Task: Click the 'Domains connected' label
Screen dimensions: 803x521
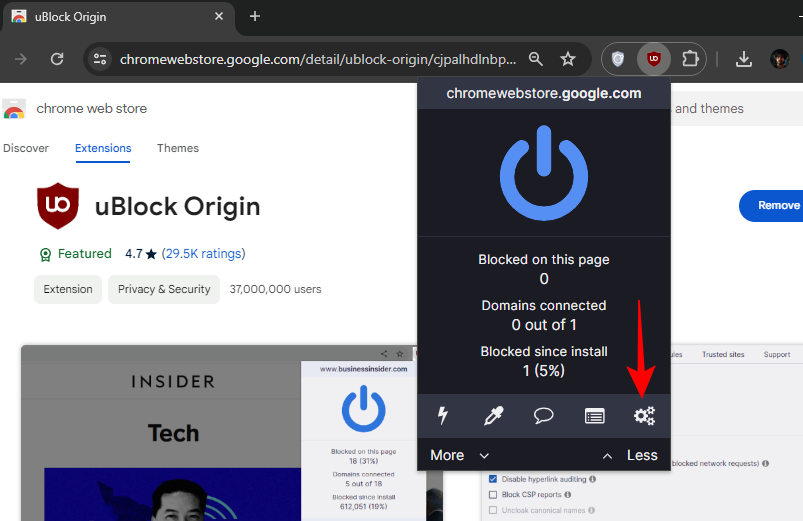Action: coord(544,305)
